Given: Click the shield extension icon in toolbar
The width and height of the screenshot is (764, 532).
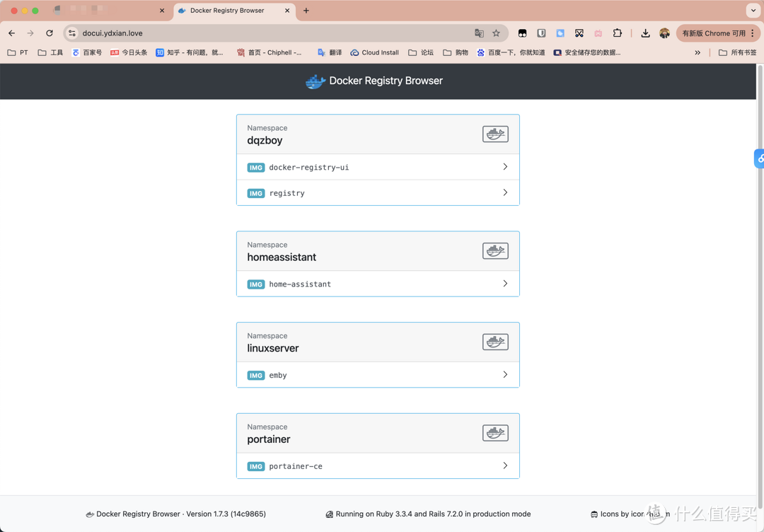Looking at the screenshot, I should [541, 33].
